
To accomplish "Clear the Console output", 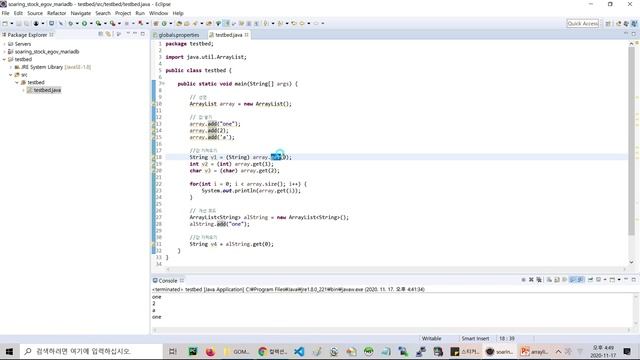I will point(549,280).
